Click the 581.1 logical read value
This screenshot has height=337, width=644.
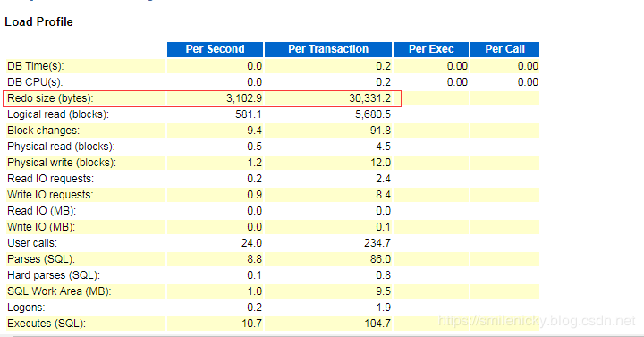tap(248, 114)
